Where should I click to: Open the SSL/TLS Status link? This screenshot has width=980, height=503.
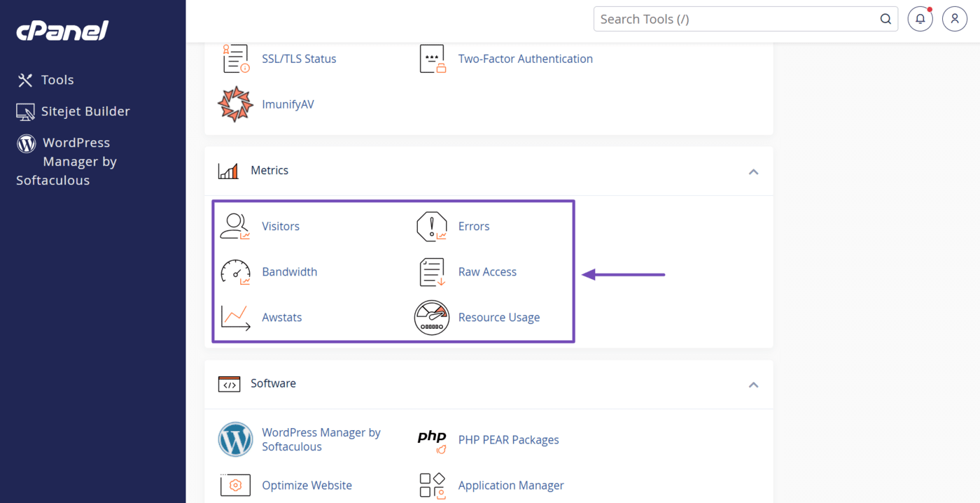(x=299, y=59)
